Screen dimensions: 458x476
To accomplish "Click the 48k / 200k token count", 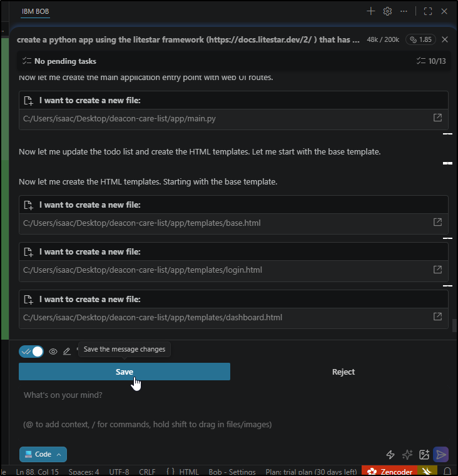I will tap(383, 39).
